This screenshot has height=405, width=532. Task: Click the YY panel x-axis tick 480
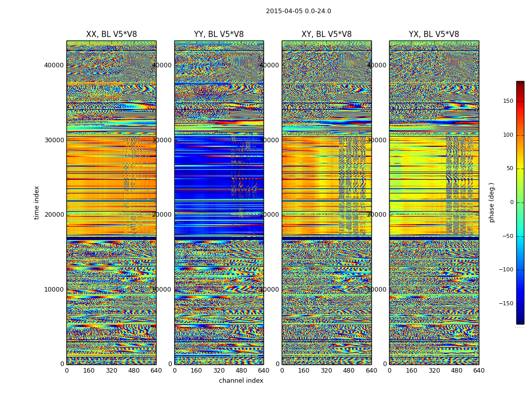click(241, 371)
